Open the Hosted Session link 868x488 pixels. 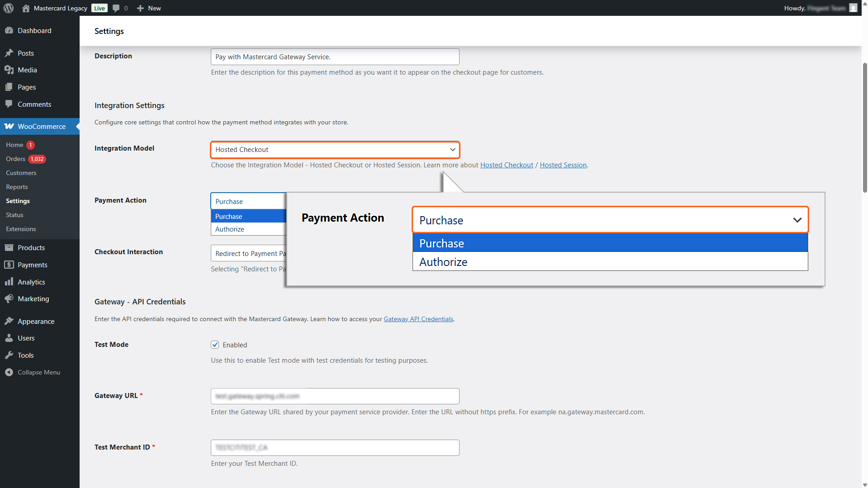(563, 165)
